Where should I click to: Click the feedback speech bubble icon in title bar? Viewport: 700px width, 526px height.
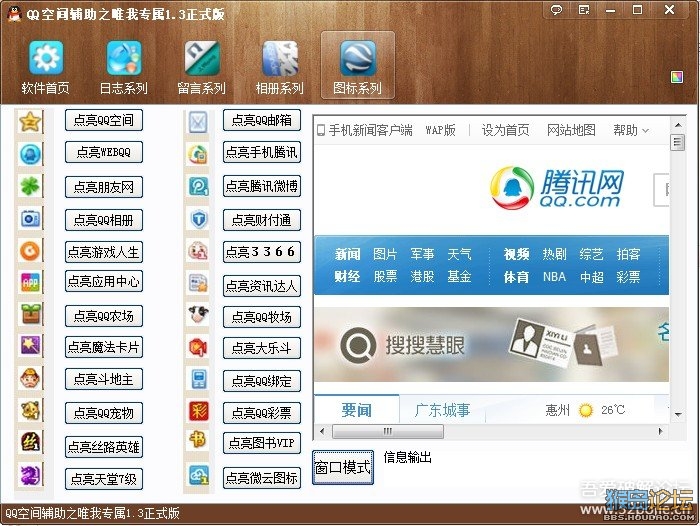(556, 9)
